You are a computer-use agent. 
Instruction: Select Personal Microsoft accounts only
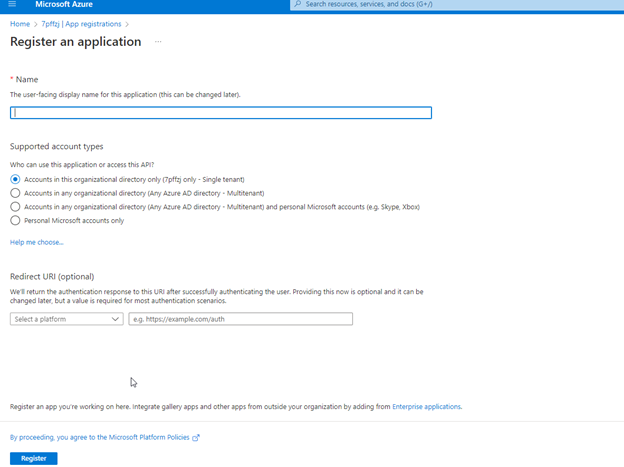(x=15, y=221)
